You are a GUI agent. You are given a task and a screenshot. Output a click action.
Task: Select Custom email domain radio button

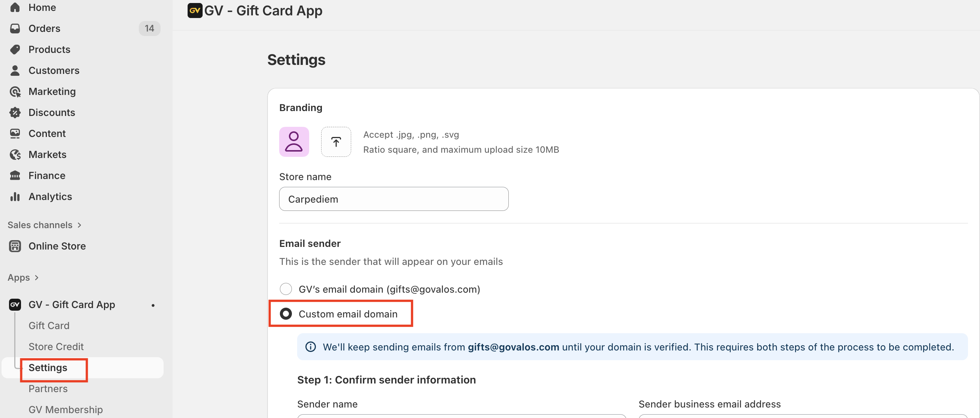(286, 314)
